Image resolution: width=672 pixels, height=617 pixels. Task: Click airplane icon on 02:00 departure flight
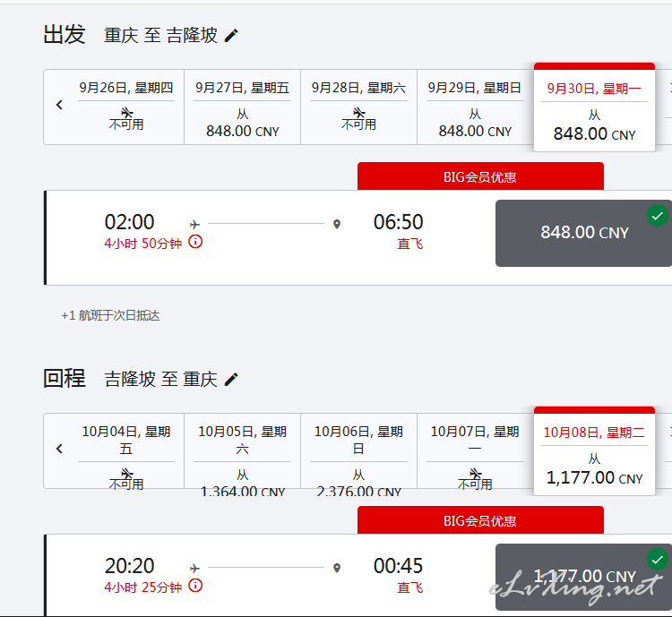point(195,224)
